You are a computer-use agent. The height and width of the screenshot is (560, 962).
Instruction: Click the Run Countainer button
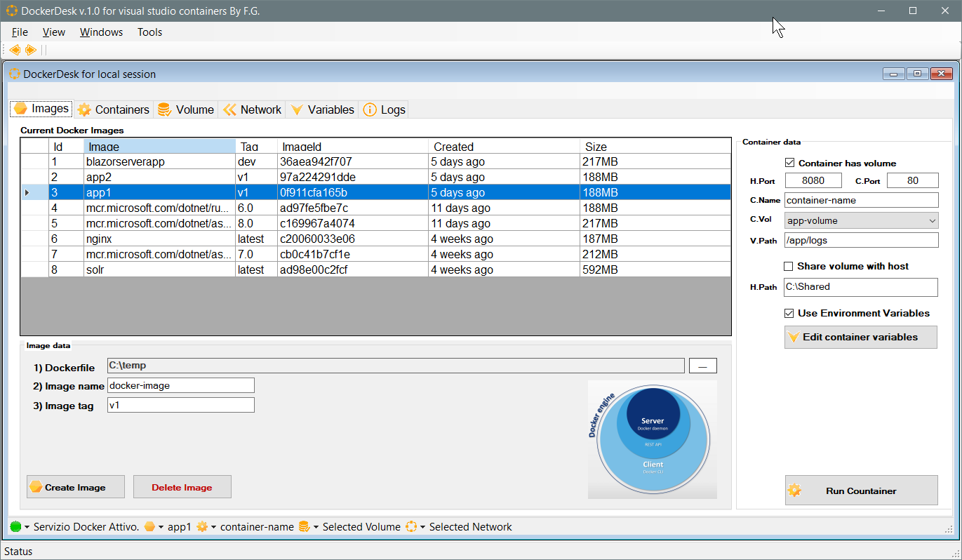[x=860, y=491]
